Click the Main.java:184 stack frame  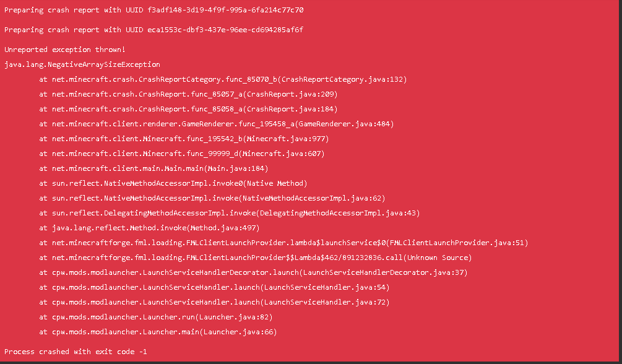click(x=153, y=168)
